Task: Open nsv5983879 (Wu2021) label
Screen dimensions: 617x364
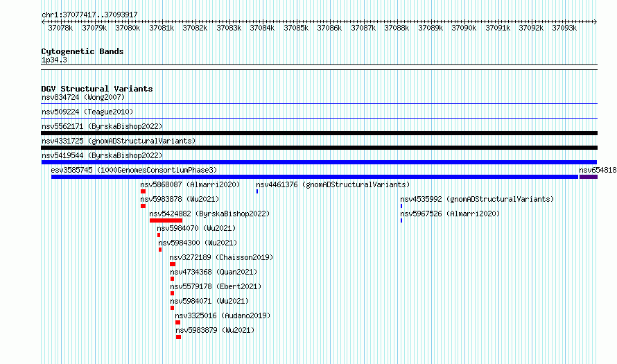Action: (x=215, y=330)
